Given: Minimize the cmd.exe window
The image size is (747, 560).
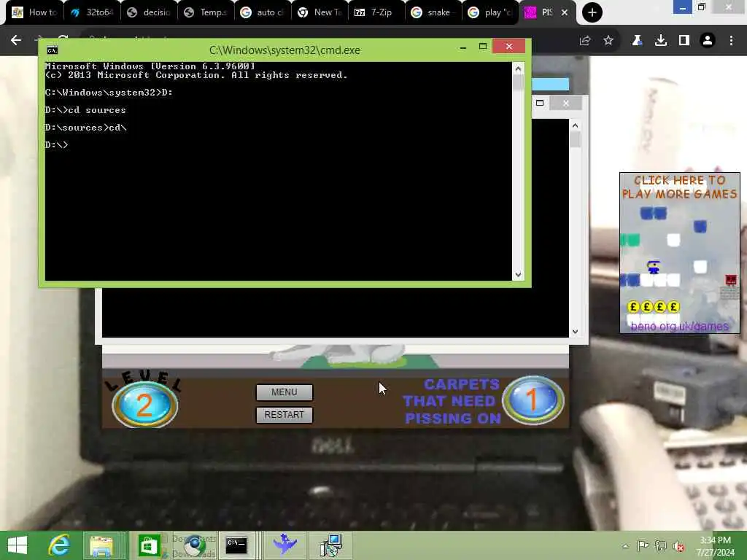Looking at the screenshot, I should point(462,47).
